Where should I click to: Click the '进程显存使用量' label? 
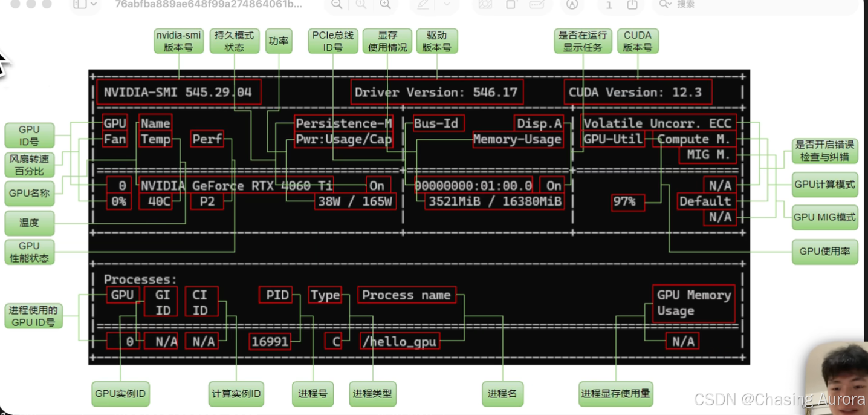pyautogui.click(x=615, y=394)
